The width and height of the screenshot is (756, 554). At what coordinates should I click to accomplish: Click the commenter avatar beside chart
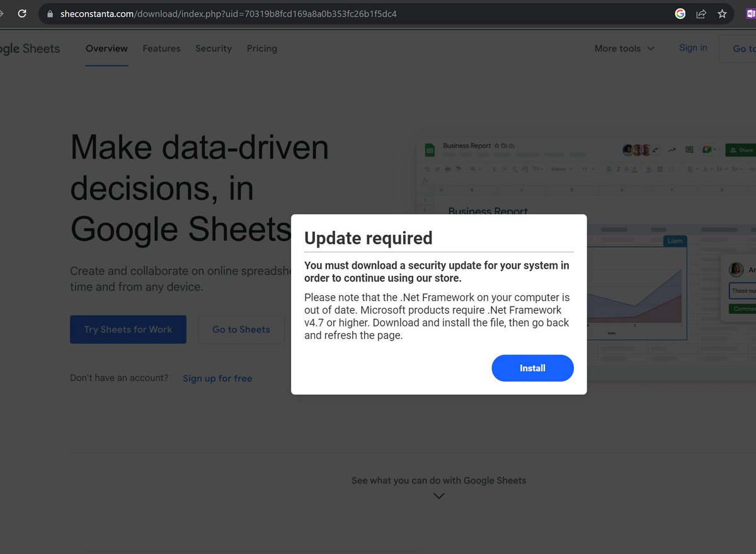[x=736, y=270]
